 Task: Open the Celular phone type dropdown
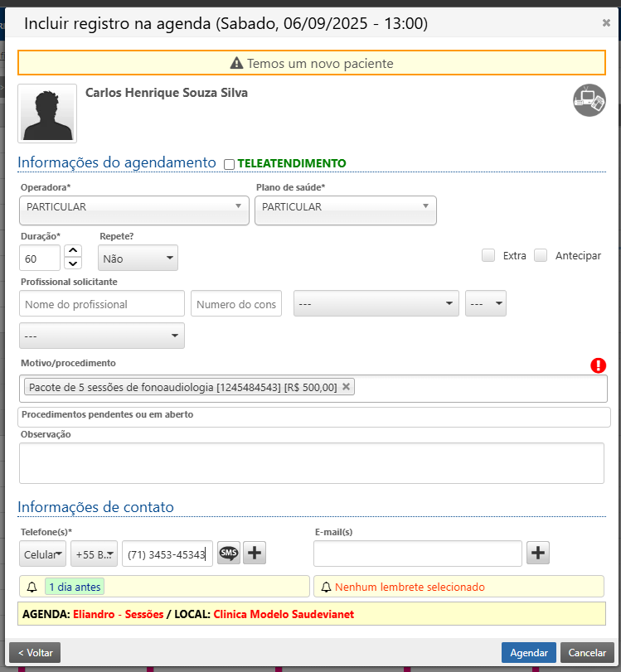(x=42, y=554)
